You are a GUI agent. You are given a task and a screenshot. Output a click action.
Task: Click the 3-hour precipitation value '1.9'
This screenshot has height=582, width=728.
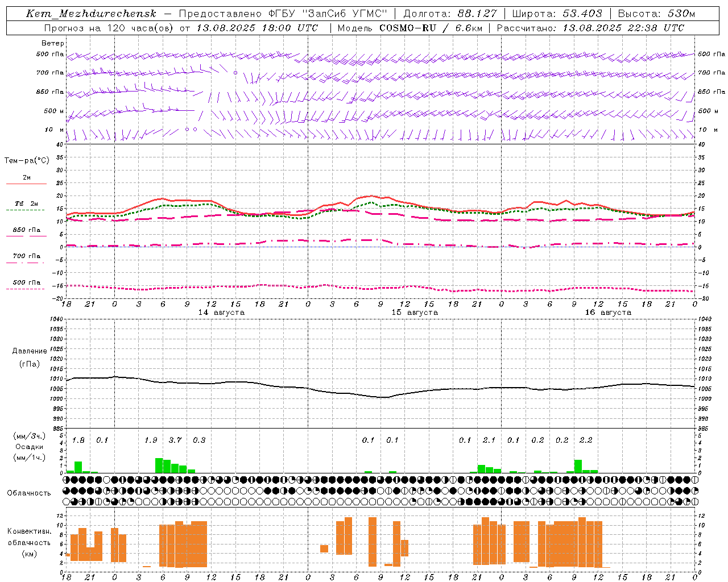pos(151,440)
